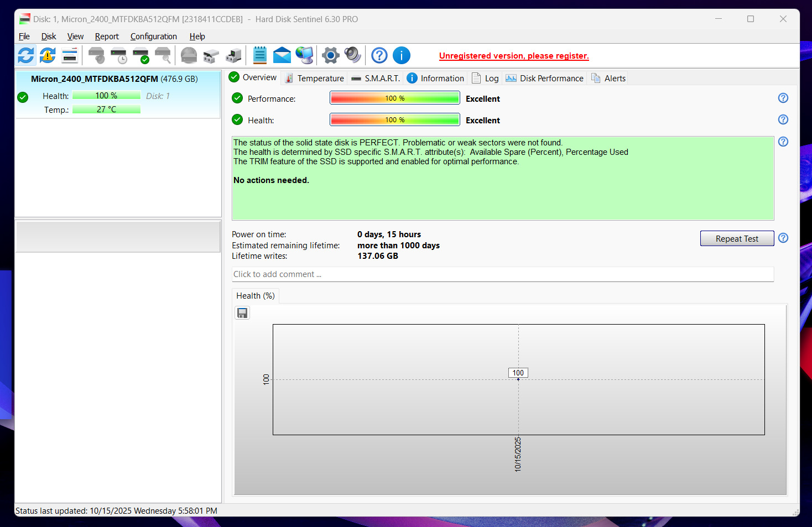Image resolution: width=812 pixels, height=527 pixels.
Task: Maximize the Hard Disk Sentinel window
Action: pos(751,19)
